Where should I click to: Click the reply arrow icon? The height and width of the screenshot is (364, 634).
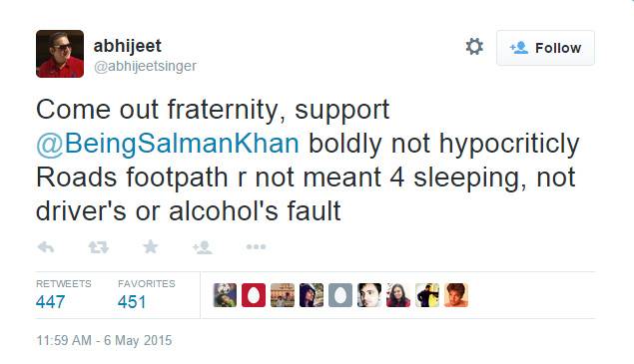coord(46,247)
